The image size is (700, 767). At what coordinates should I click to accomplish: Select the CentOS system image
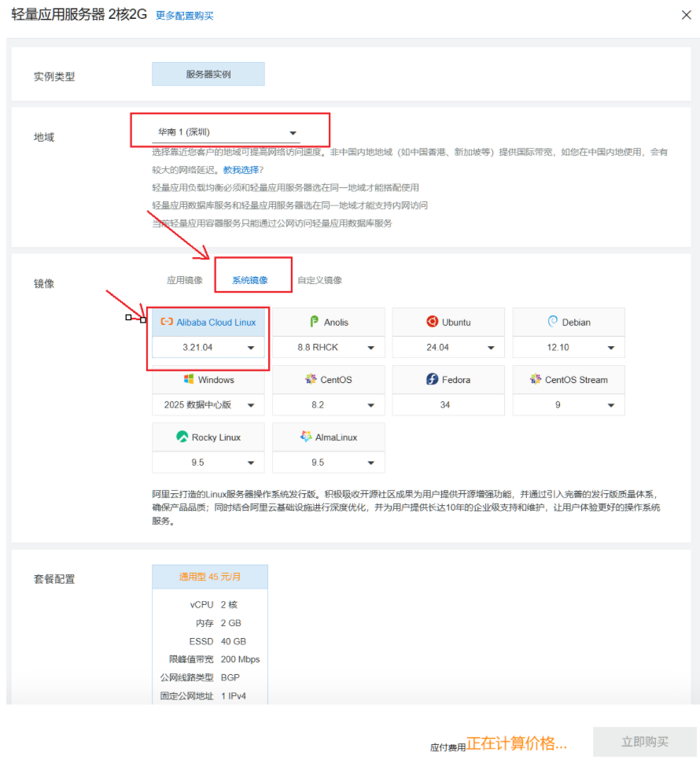328,379
